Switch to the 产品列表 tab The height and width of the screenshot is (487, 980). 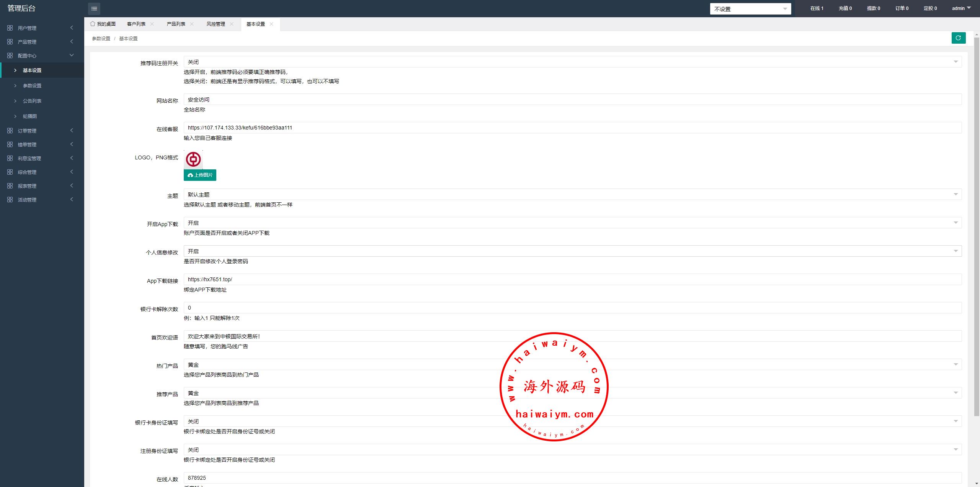click(176, 24)
